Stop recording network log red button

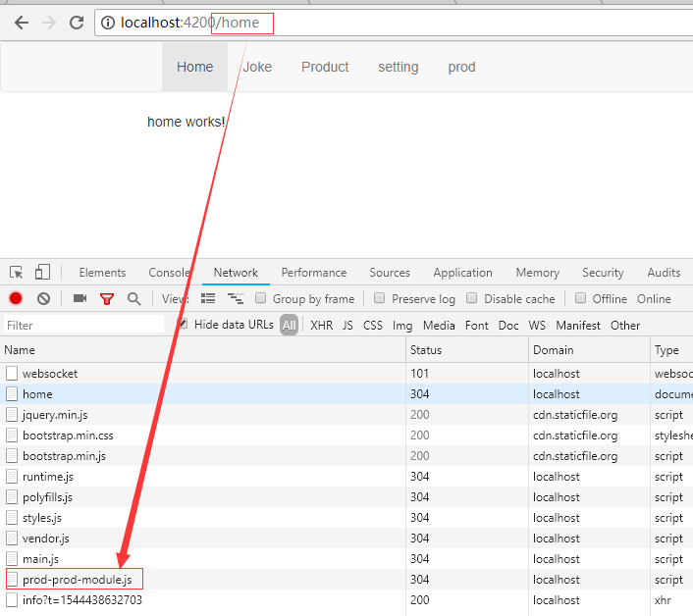coord(16,299)
